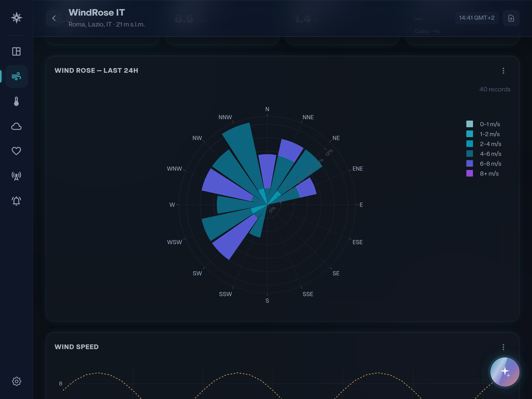532x399 pixels.
Task: Click the WSW direction label
Action: click(x=175, y=242)
